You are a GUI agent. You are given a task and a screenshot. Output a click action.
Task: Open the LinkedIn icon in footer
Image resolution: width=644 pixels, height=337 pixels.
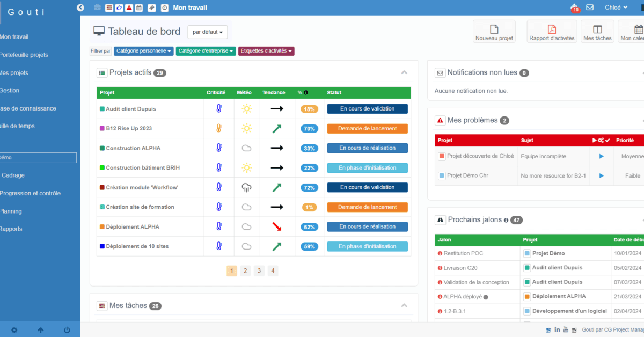(x=558, y=329)
